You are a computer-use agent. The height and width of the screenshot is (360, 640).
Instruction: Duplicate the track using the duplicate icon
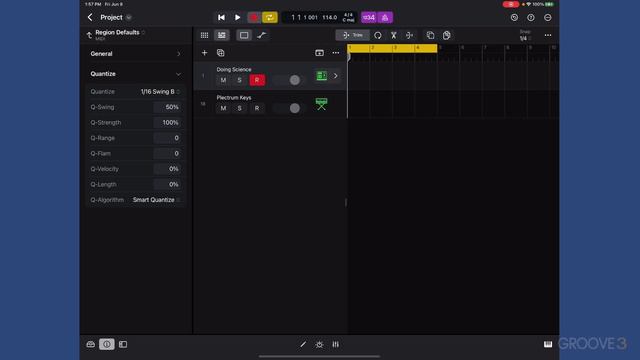point(221,53)
